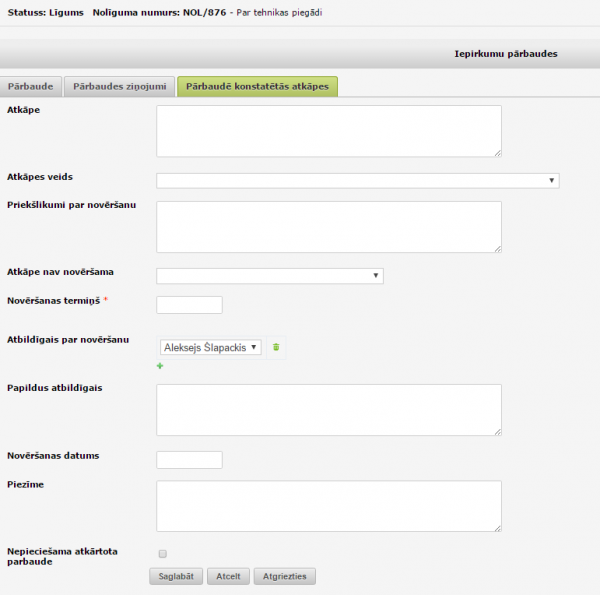The image size is (600, 595).
Task: Click into the Priekšlikumi par novēršanu text area
Action: click(x=328, y=226)
